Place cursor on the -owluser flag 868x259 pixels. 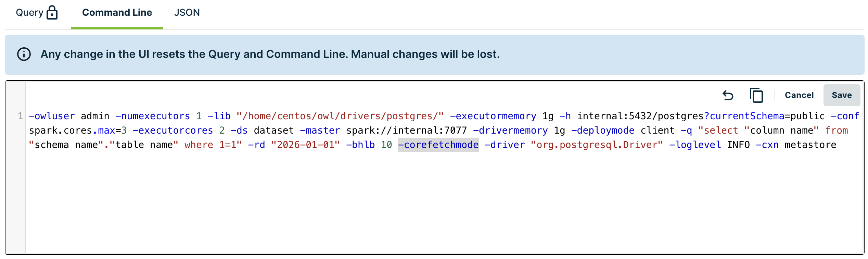click(x=52, y=116)
